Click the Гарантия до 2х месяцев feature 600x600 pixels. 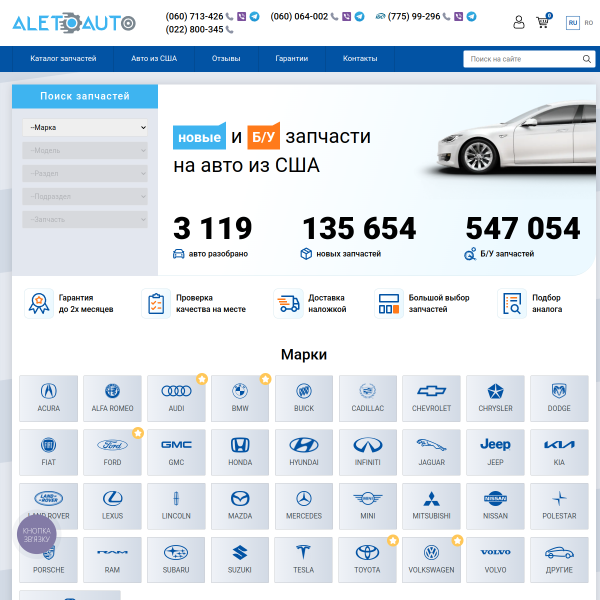(69, 303)
